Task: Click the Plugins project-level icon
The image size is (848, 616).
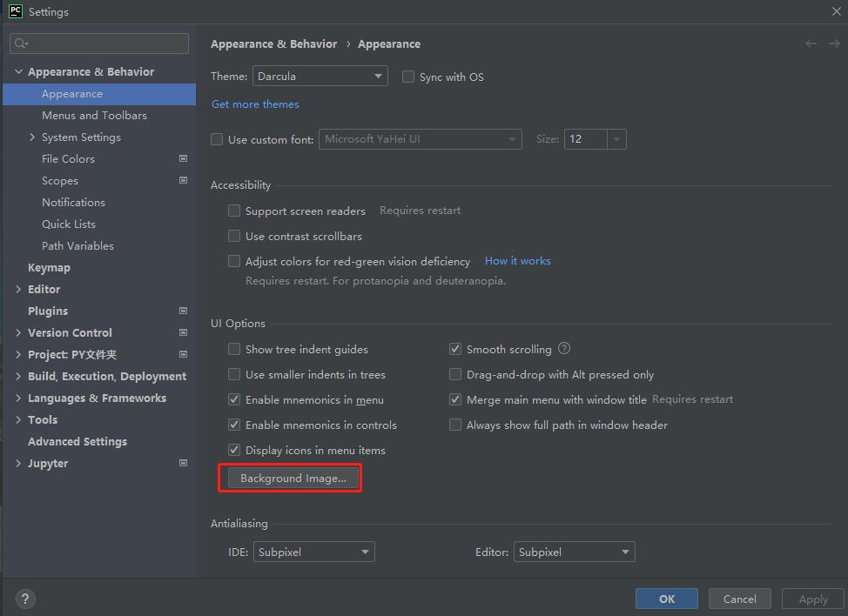Action: 183,311
